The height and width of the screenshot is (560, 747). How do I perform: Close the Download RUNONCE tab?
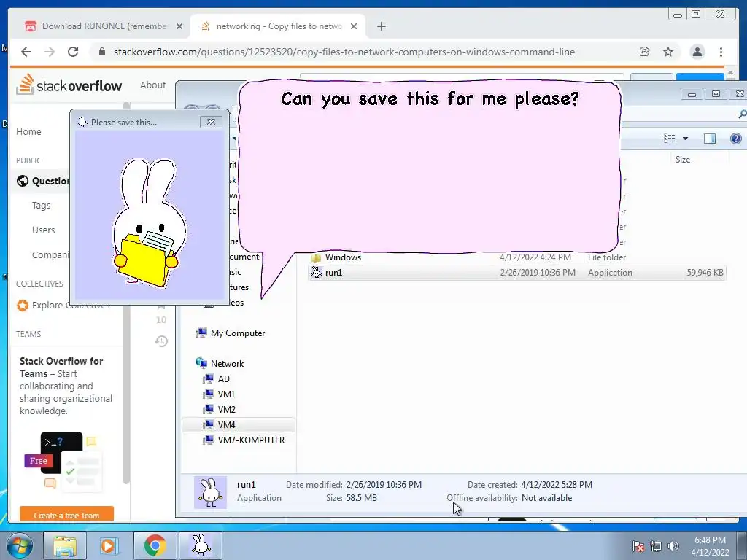point(179,26)
